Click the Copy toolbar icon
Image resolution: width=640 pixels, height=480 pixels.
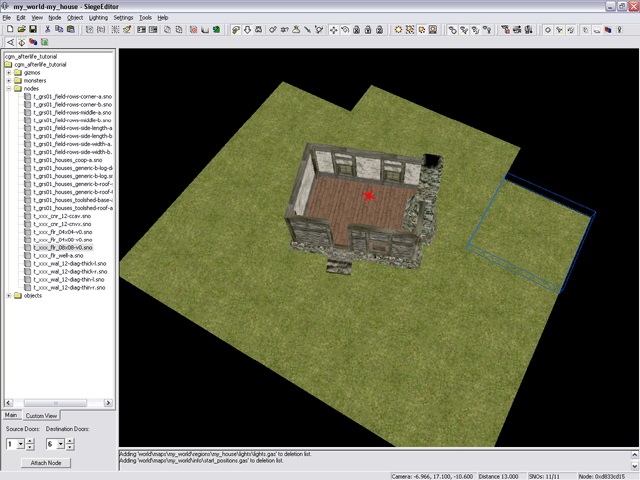59,29
